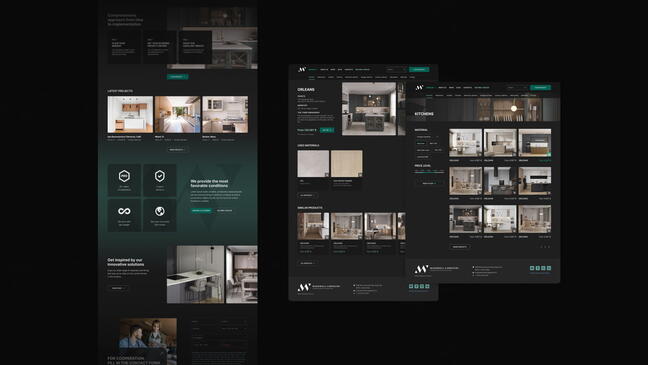Click the kitchen island photo in inspiration gallery
The width and height of the screenshot is (648, 365).
coord(195,274)
